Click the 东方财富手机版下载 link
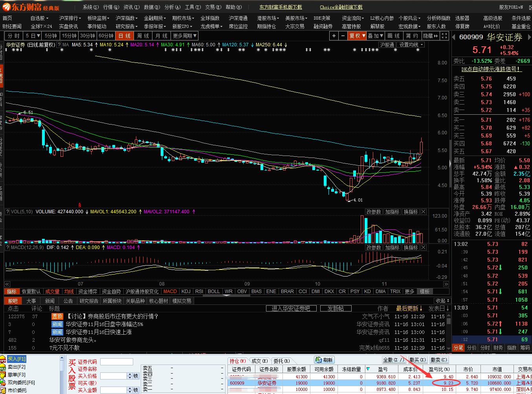 tap(281, 7)
